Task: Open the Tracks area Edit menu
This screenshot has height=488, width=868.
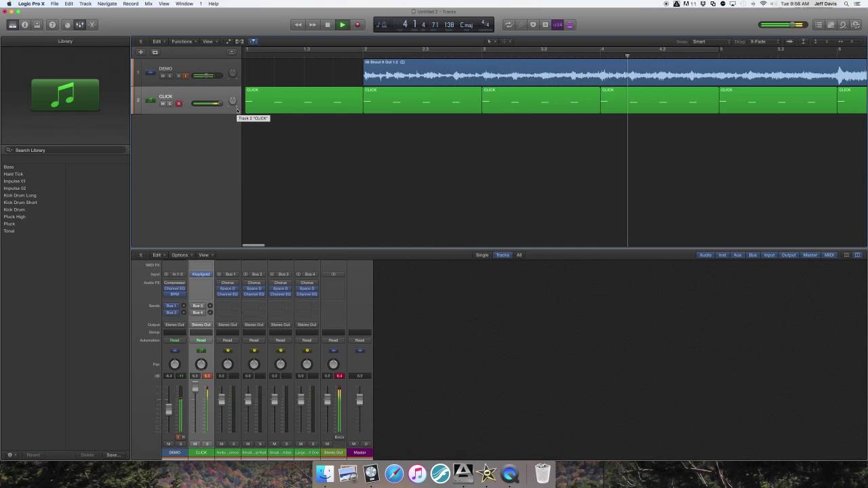Action: [157, 41]
